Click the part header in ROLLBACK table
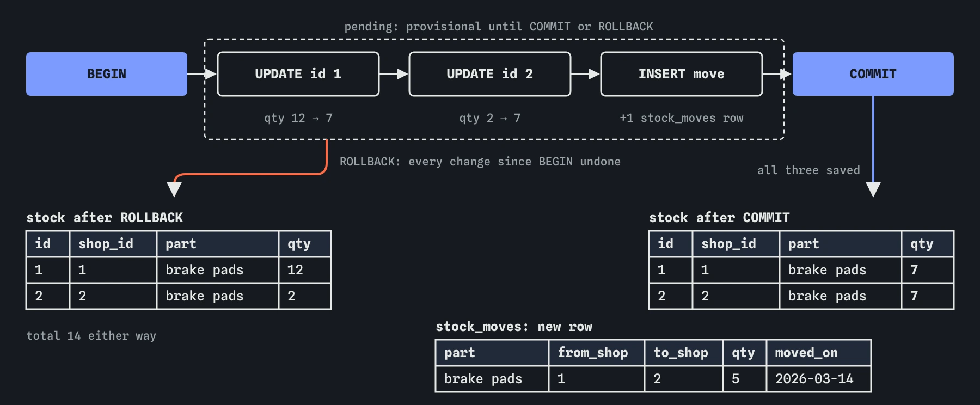The height and width of the screenshot is (405, 980). (x=218, y=244)
